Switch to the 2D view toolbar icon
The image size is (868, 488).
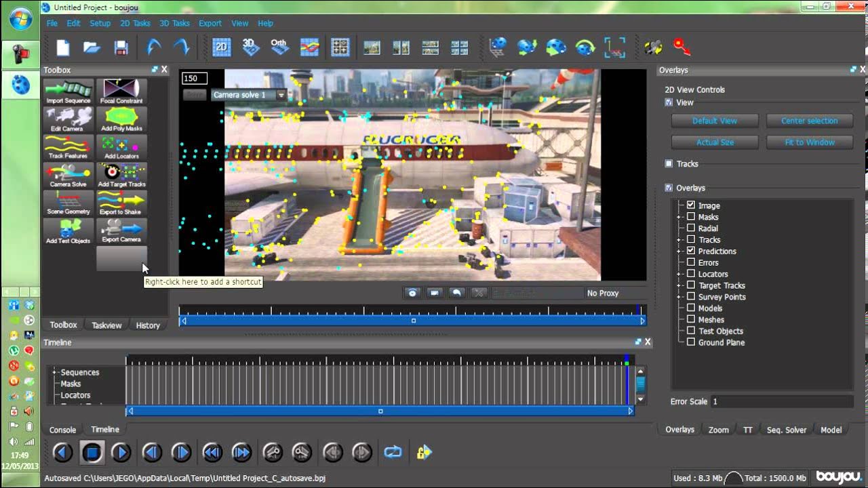[x=222, y=47]
